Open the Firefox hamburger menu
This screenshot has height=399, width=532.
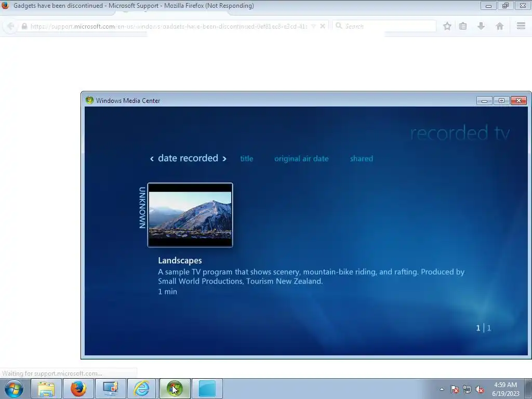pos(521,26)
